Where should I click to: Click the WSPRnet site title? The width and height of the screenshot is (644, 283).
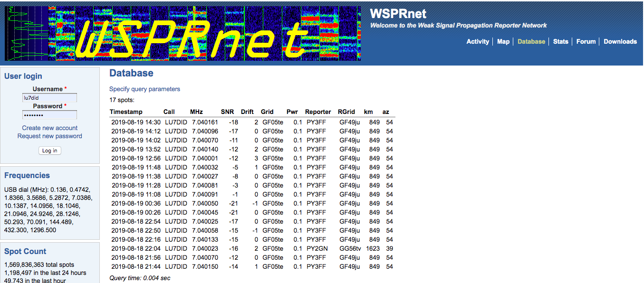coord(398,14)
